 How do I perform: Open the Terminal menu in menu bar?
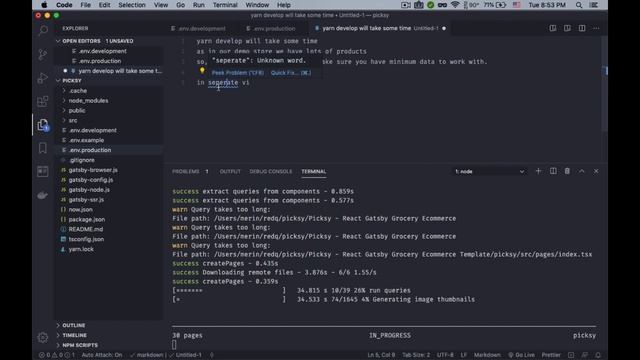tap(225, 5)
